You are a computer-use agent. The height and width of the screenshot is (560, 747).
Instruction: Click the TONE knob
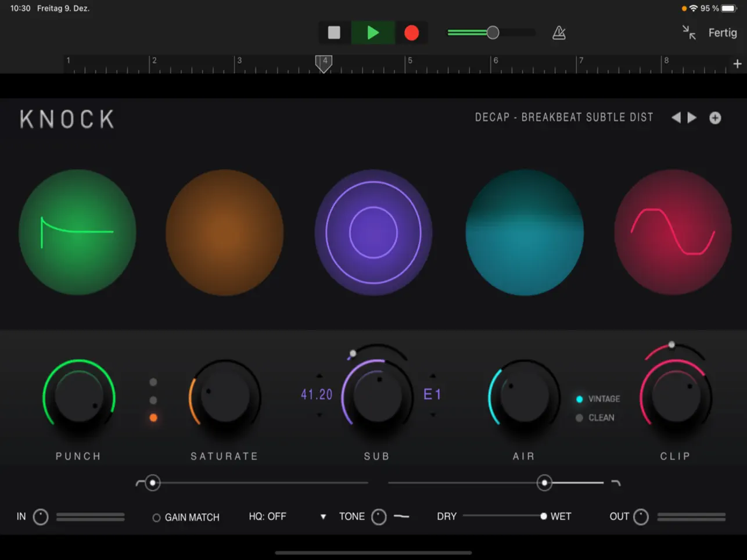click(379, 517)
